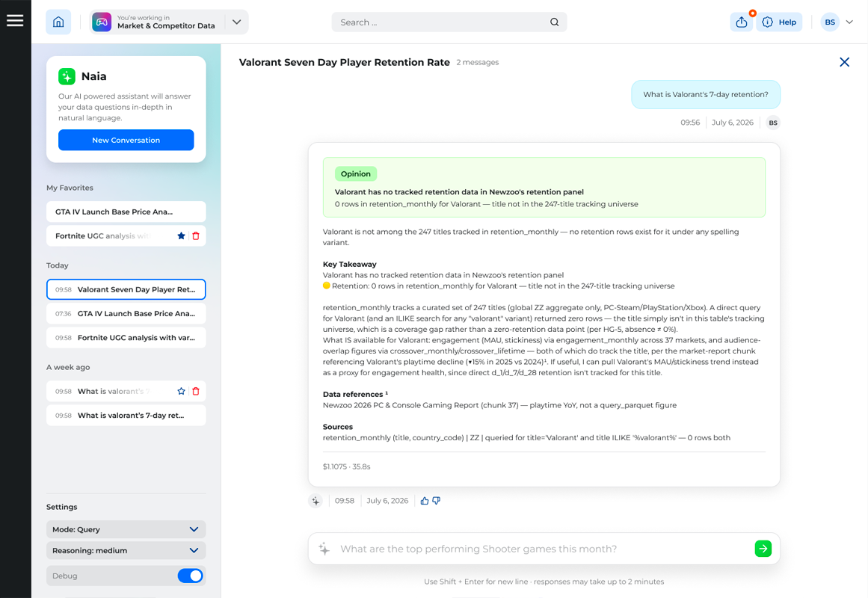The width and height of the screenshot is (868, 598).
Task: Click the yellow Retention status dot
Action: tap(327, 286)
